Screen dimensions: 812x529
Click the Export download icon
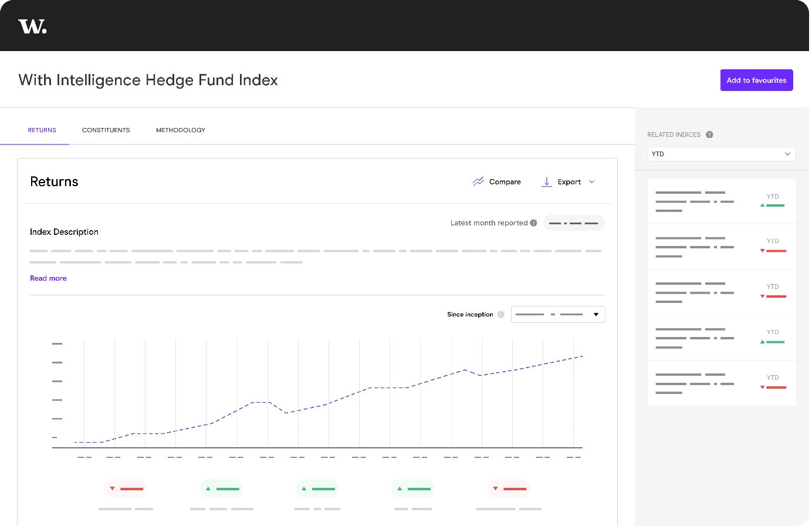coord(546,182)
